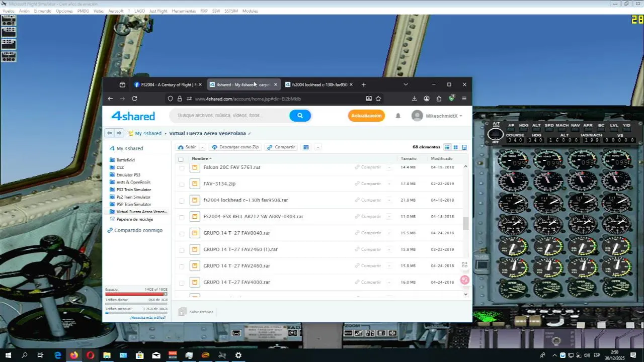The width and height of the screenshot is (644, 362).
Task: Click the ¿Necesita más tráfico? link
Action: point(148,318)
